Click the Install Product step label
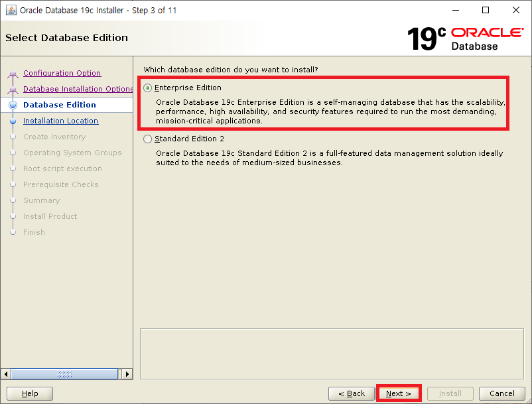Viewport: 532px width, 404px height. (x=50, y=216)
